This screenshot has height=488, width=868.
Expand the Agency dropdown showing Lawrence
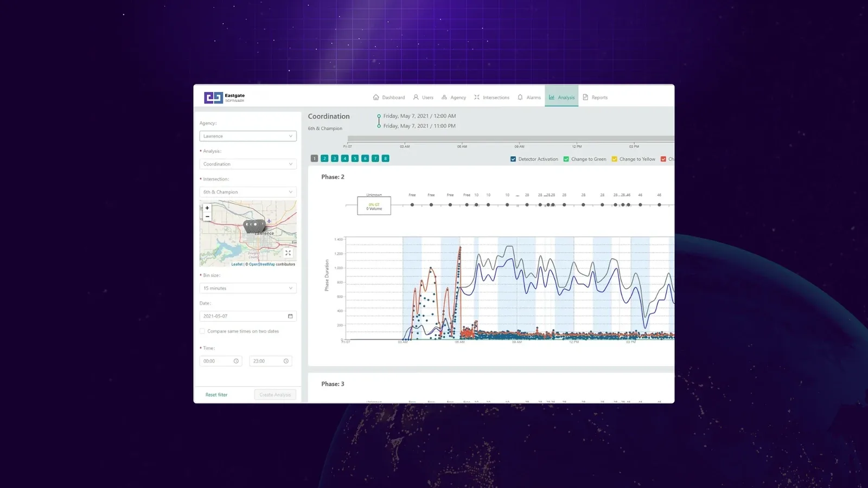tap(248, 136)
